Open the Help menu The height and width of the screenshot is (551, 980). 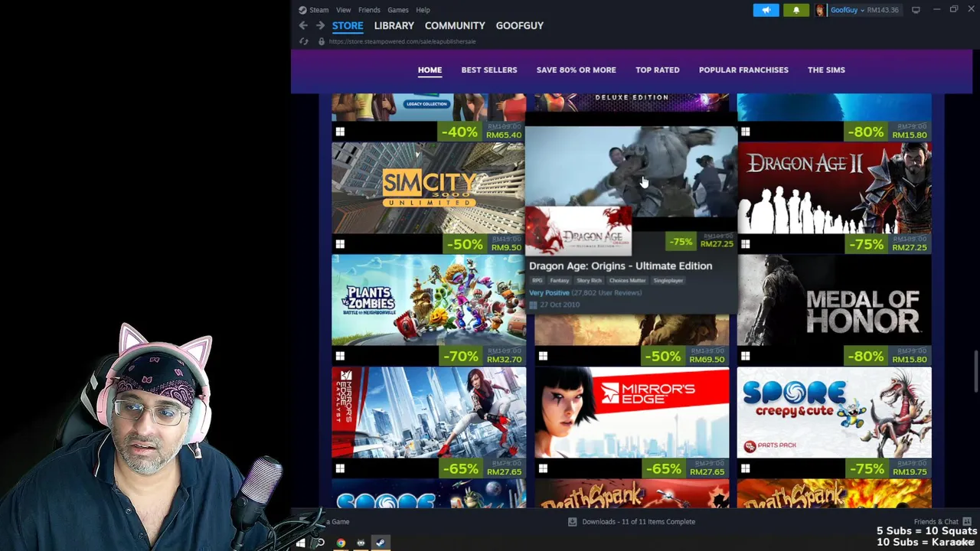[423, 10]
